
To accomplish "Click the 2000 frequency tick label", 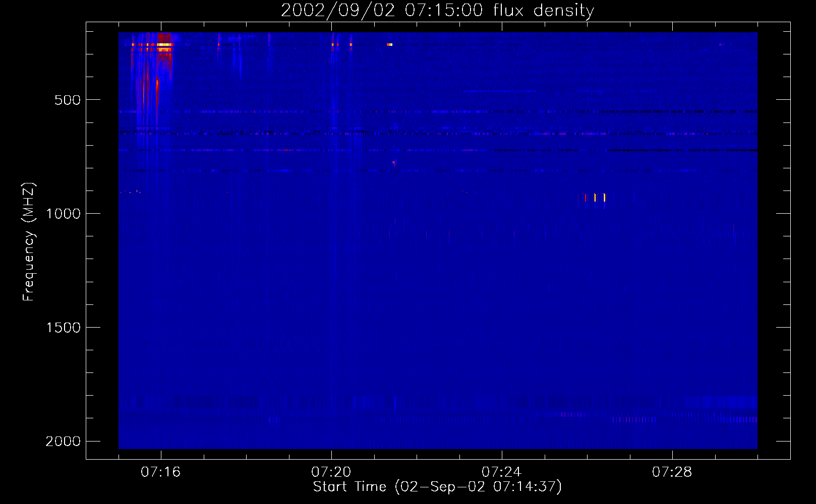I will click(63, 442).
